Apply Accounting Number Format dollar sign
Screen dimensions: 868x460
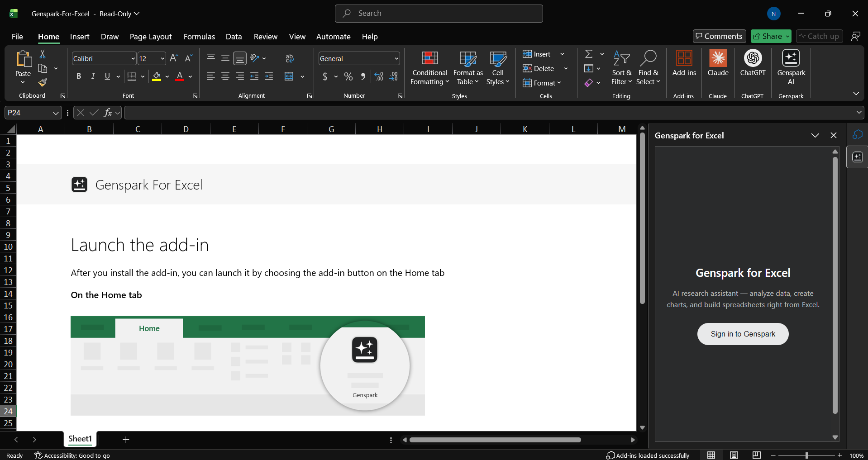coord(325,76)
